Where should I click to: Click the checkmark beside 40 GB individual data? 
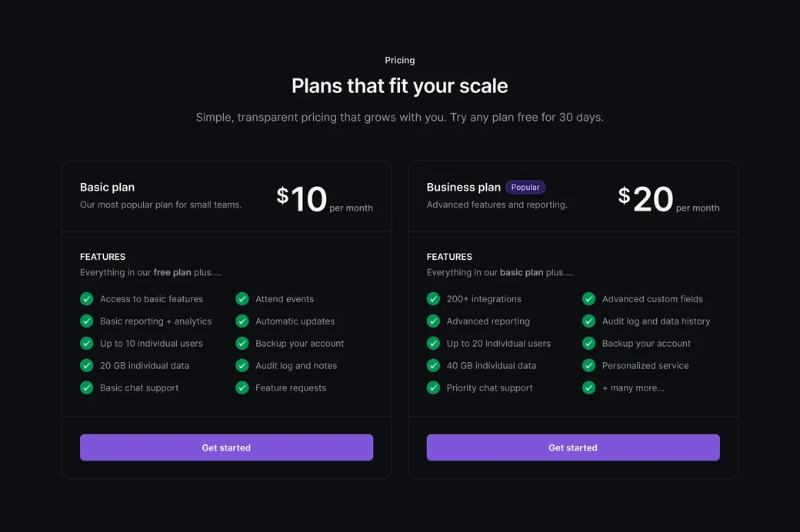433,365
